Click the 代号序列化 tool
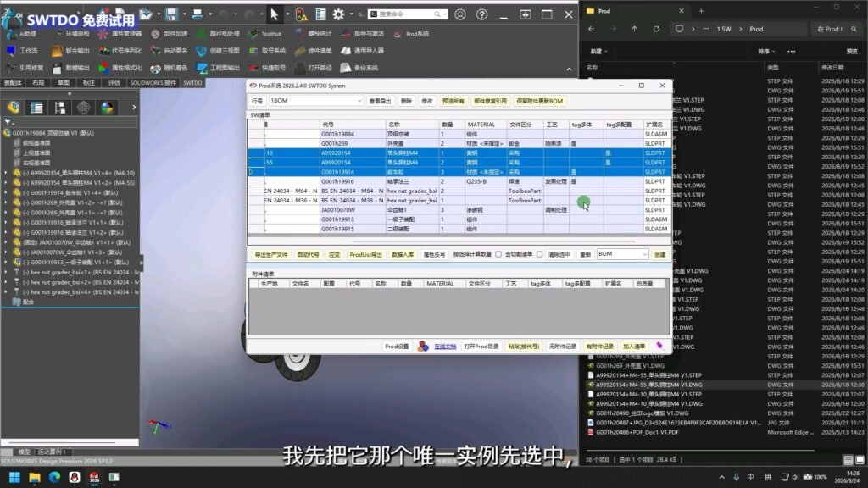This screenshot has width=868, height=488. pyautogui.click(x=120, y=51)
